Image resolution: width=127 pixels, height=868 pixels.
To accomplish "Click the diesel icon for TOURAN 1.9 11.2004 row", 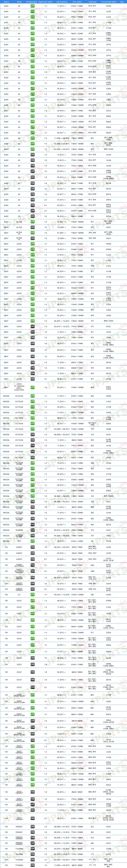I will click(x=33, y=865).
